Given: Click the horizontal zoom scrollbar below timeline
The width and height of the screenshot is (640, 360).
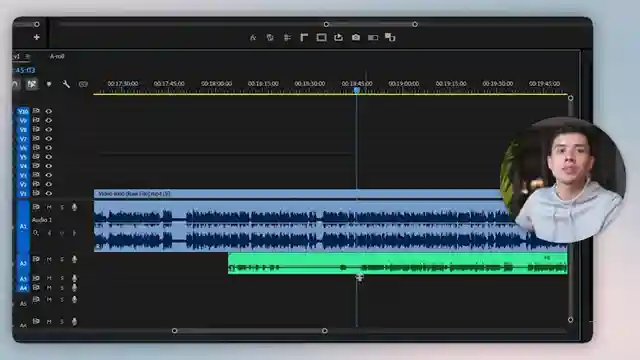Looking at the screenshot, I should point(249,331).
